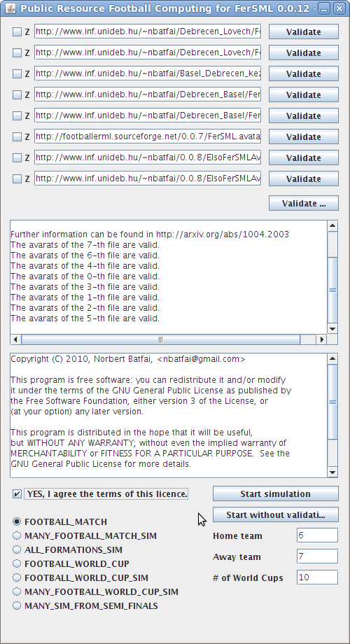350x644 pixels.
Task: Click the licence text scroll-down arrow
Action: point(332,472)
